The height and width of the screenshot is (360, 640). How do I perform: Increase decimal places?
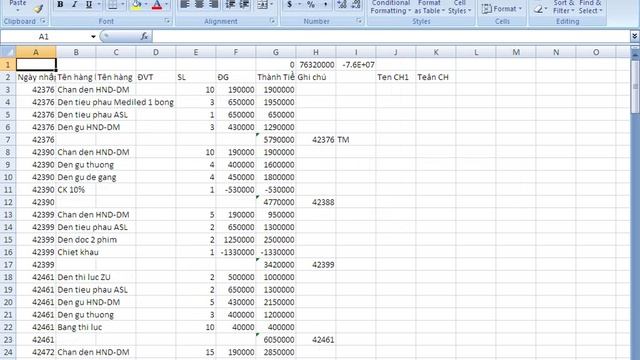click(x=342, y=5)
